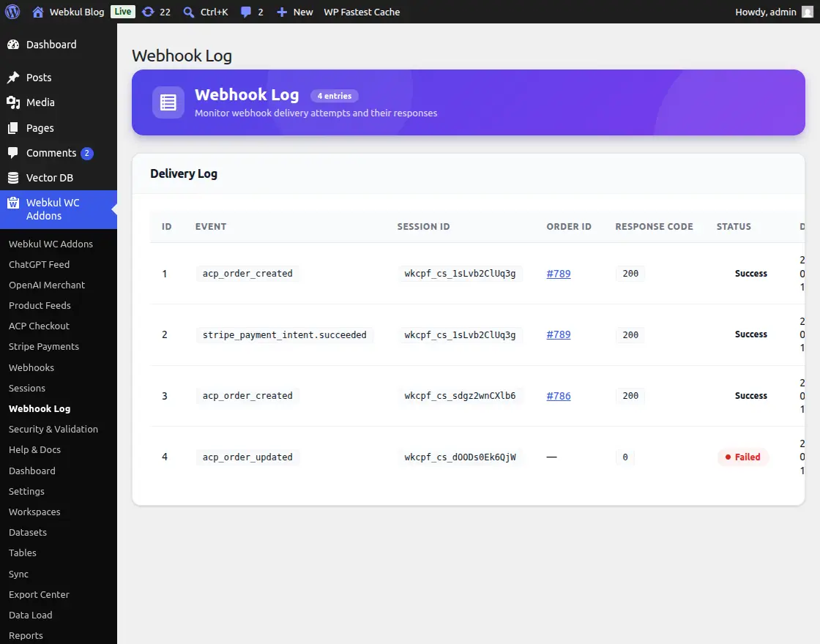Click the WordPress logo in the admin bar
The width and height of the screenshot is (820, 644).
click(x=12, y=12)
